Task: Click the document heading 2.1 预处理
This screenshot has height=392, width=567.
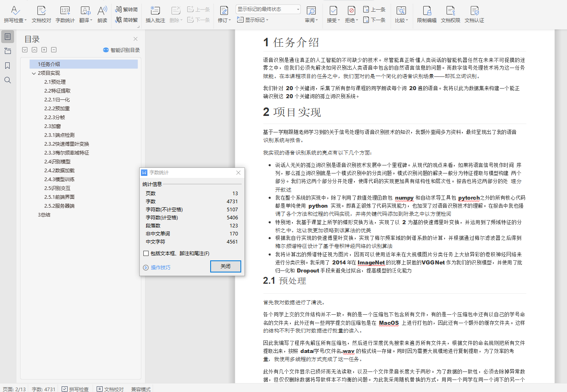Action: point(285,281)
